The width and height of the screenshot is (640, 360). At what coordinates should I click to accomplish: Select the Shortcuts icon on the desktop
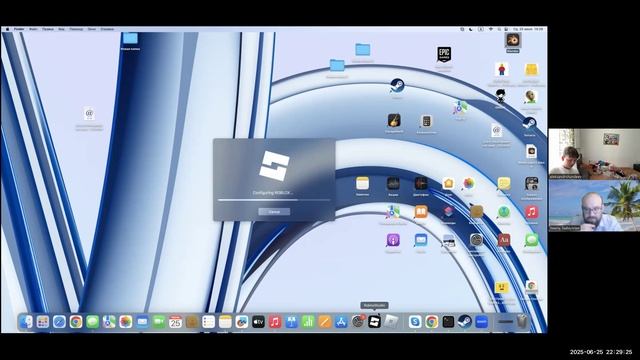coord(448,212)
